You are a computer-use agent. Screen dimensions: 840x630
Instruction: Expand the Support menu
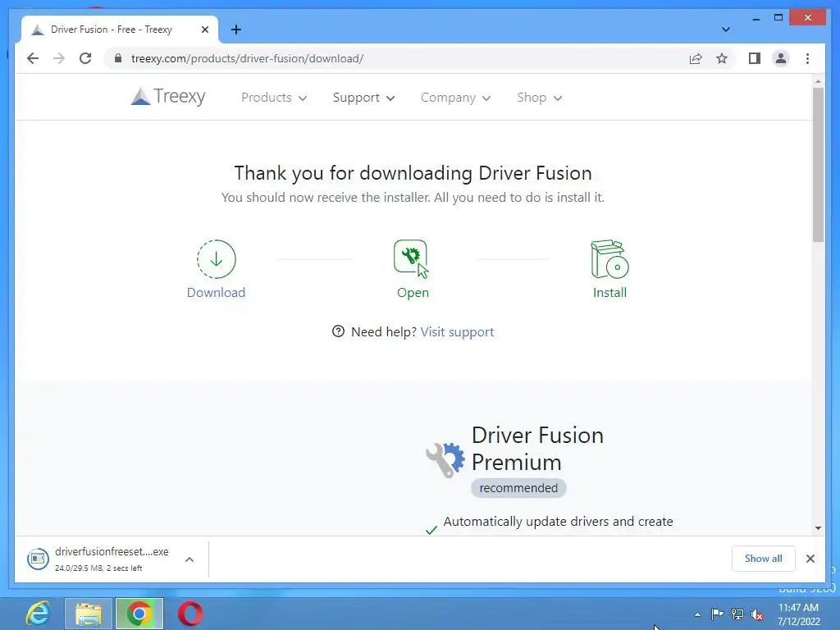pyautogui.click(x=363, y=98)
